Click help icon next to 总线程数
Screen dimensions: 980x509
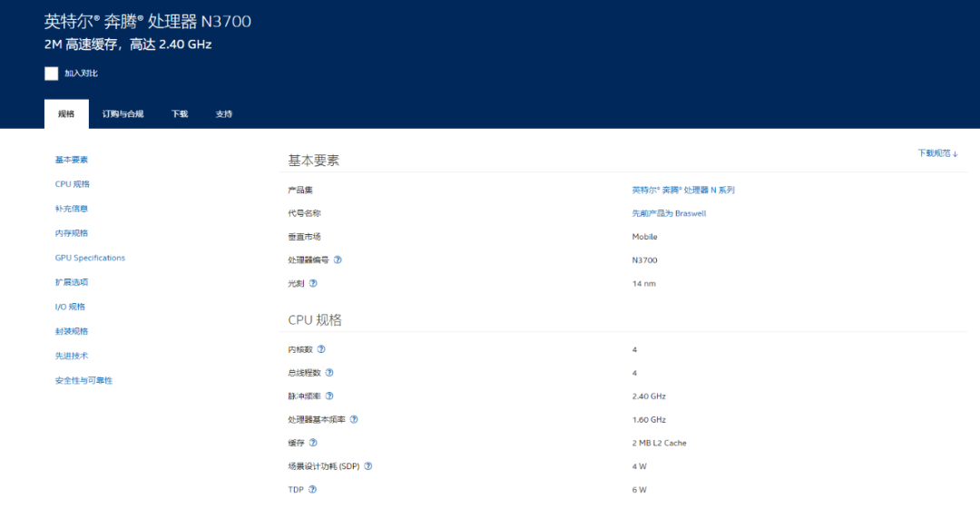(329, 373)
